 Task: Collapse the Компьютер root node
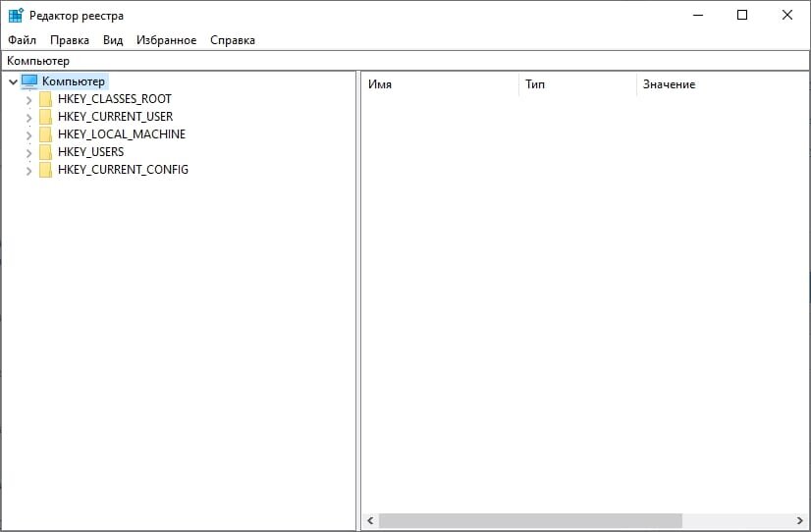click(14, 81)
